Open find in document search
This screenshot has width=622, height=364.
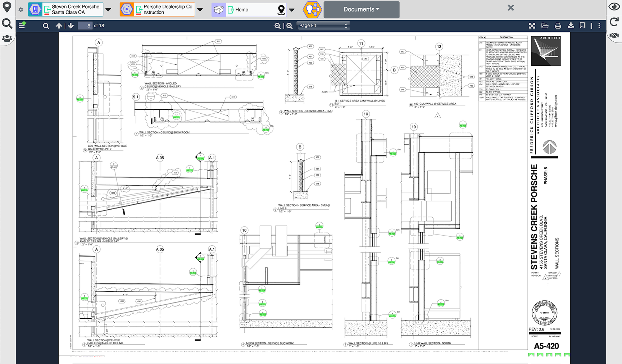[x=46, y=26]
